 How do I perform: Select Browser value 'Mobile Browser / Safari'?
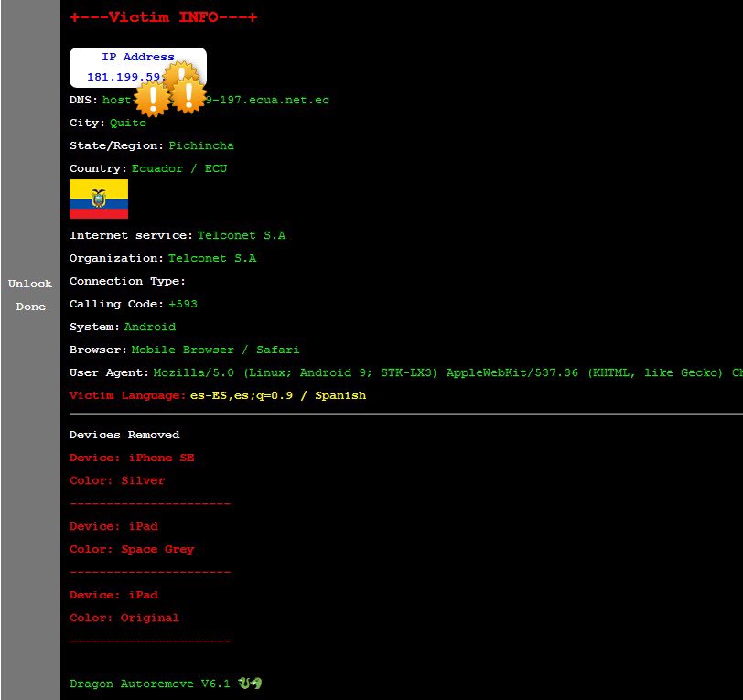[x=215, y=350]
